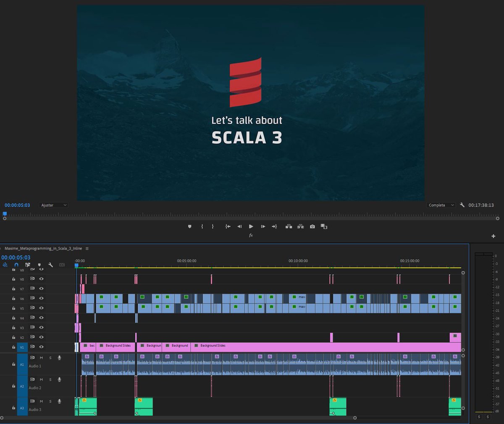
Task: Jump to the In point
Action: coord(228,226)
